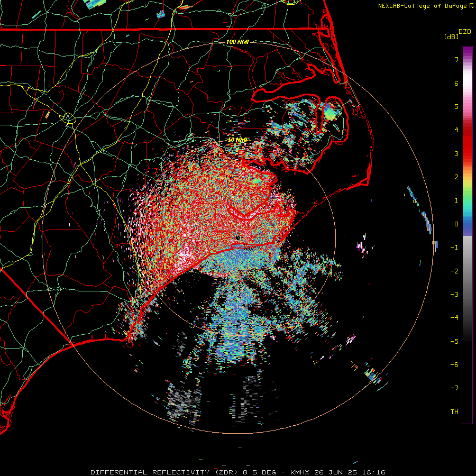
Task: Click the 'KMHX' radar station identifier
Action: point(300,472)
